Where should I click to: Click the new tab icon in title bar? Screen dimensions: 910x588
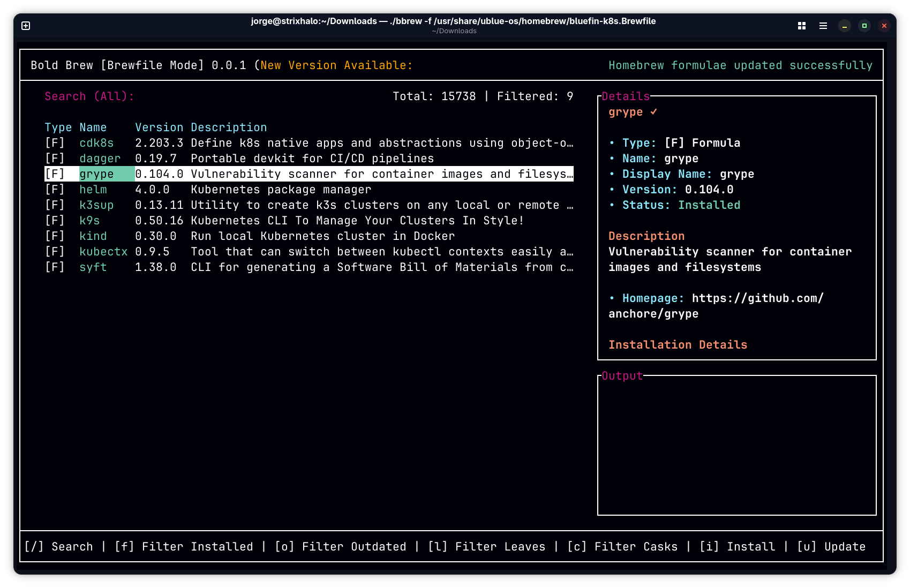pos(26,26)
